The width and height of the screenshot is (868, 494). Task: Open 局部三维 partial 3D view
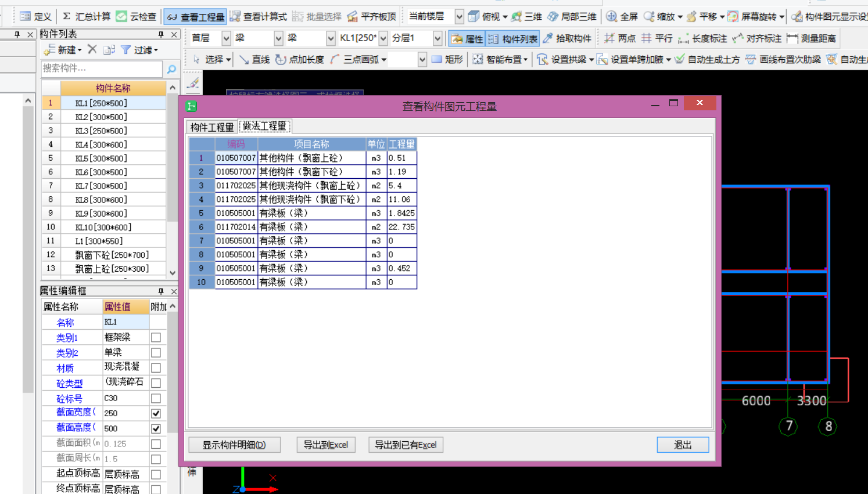572,16
